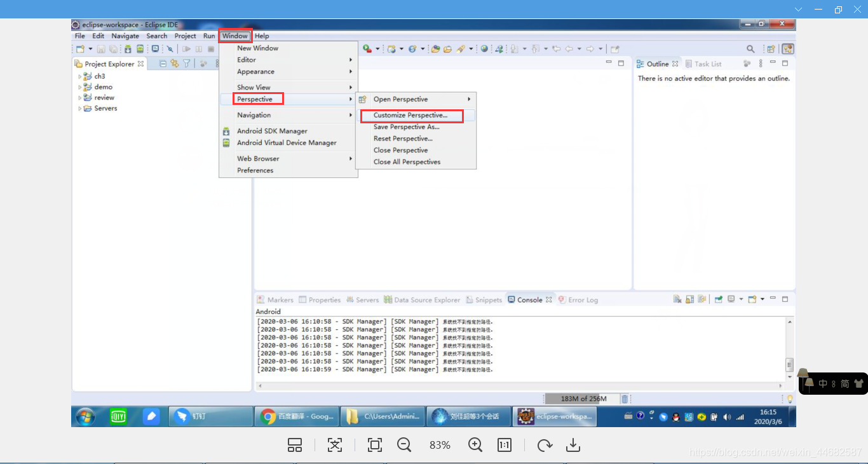Screen dimensions: 868x464
Task: Click the Resume debug toolbar icon
Action: tap(187, 49)
